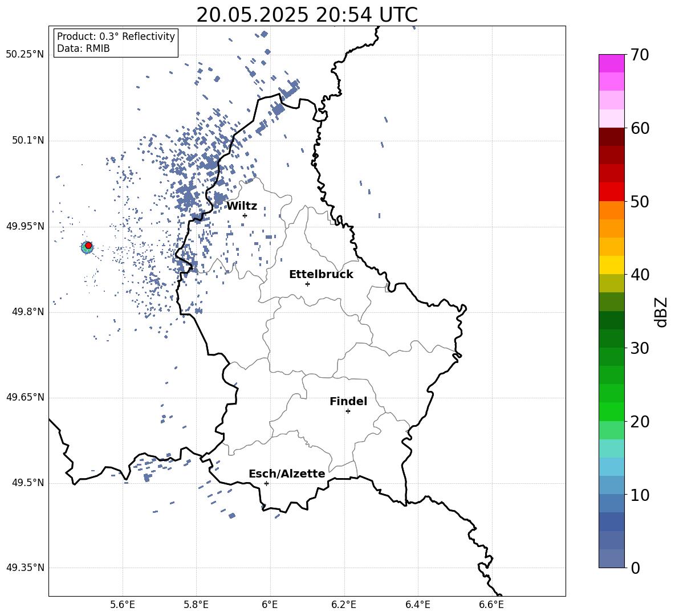Click the colorbar tick value 70
Screen dimensions: 675x616
[640, 55]
